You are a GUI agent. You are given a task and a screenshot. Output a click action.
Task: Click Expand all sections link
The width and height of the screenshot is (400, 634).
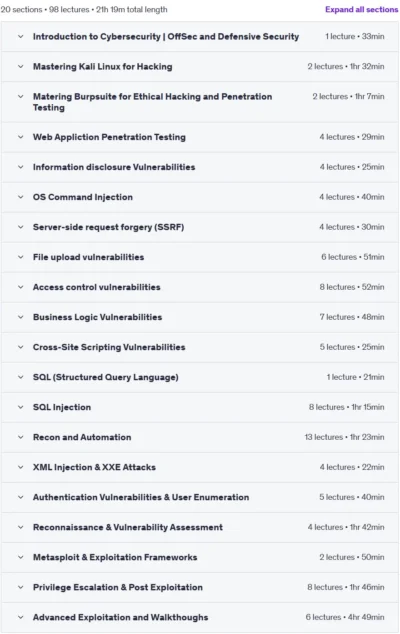pos(362,9)
